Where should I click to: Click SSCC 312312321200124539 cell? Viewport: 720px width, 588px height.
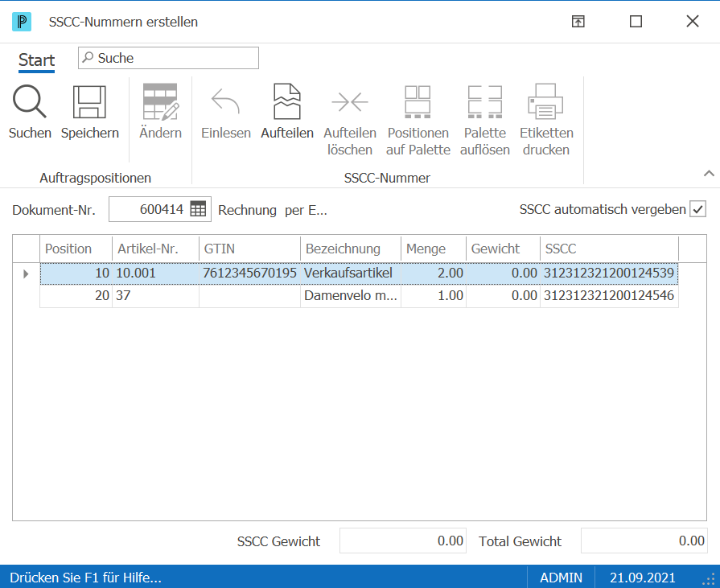pos(609,273)
